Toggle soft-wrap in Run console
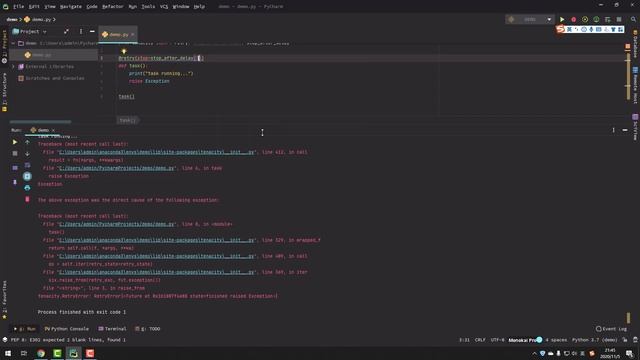Image resolution: width=640 pixels, height=360 pixels. [x=27, y=165]
